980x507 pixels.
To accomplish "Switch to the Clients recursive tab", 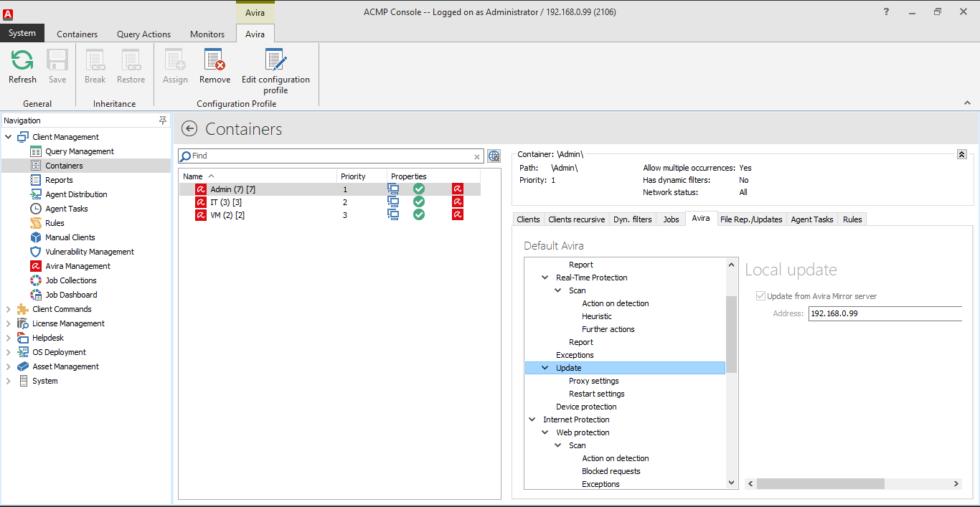I will pos(577,219).
